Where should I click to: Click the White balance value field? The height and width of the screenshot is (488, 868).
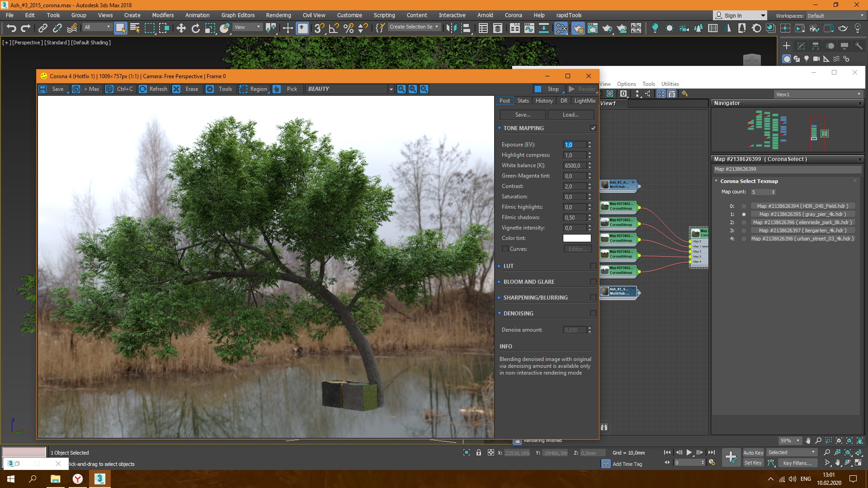(575, 165)
